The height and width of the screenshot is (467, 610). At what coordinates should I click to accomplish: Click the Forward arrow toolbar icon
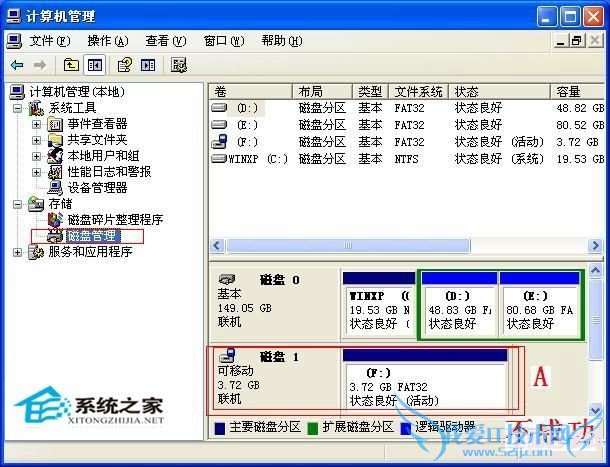pos(39,65)
